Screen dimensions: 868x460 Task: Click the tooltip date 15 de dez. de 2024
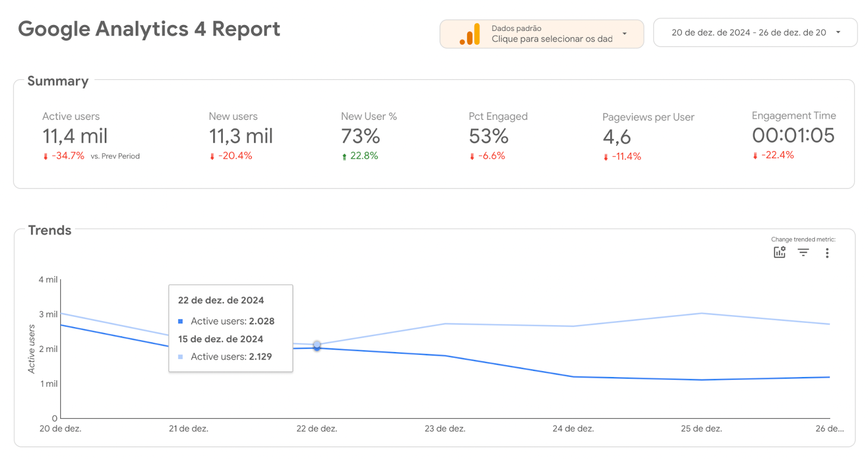click(x=220, y=339)
